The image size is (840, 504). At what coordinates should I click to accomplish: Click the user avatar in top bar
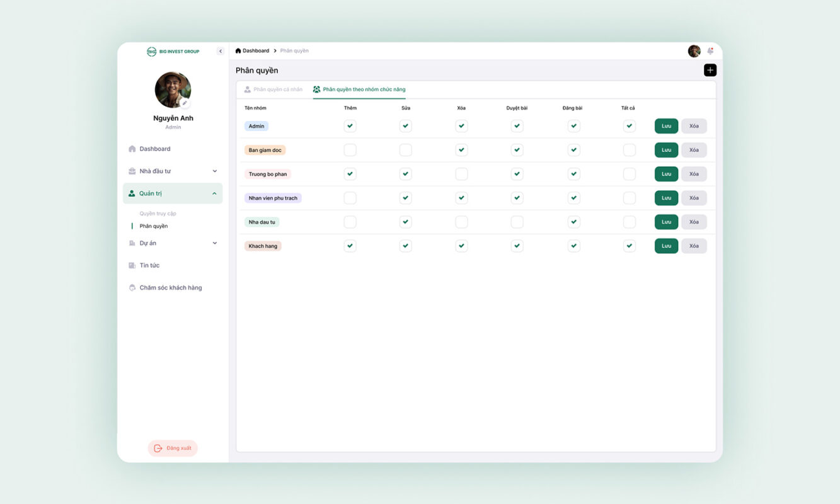click(694, 51)
